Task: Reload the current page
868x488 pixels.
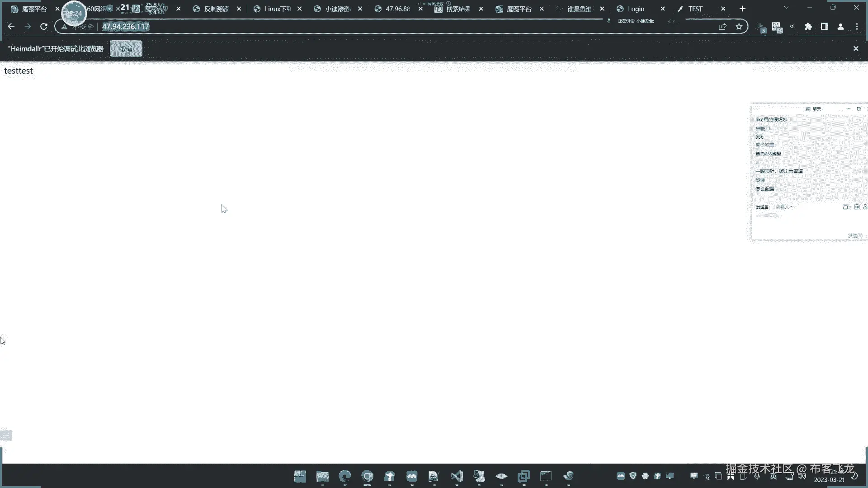Action: point(44,27)
